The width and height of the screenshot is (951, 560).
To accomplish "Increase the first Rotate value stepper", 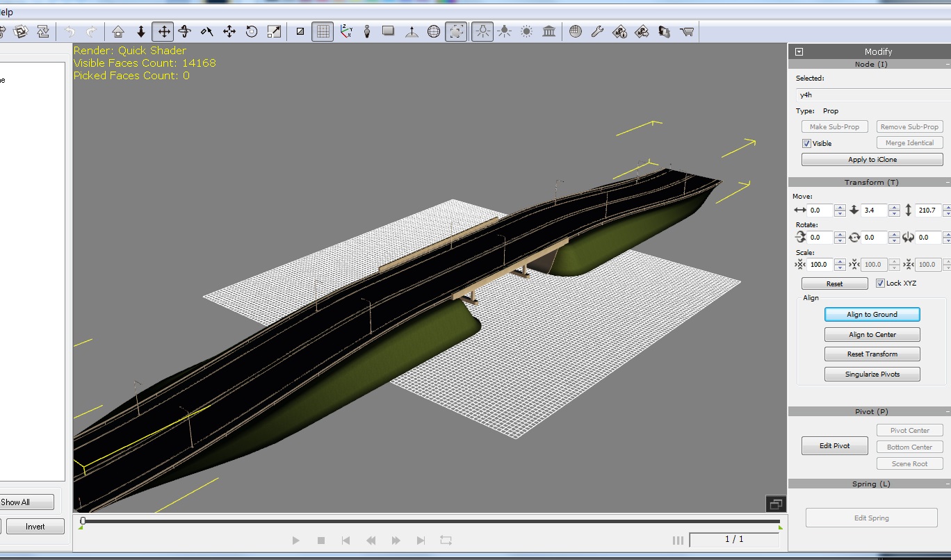I will (x=840, y=234).
